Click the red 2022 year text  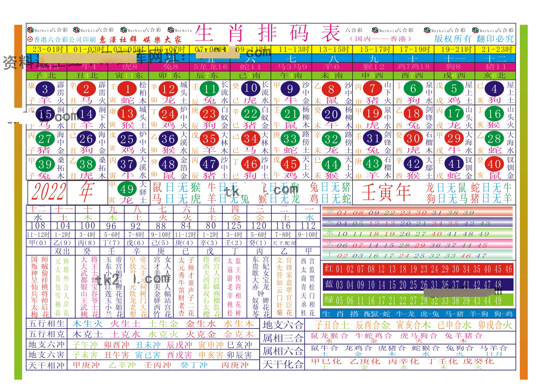click(x=49, y=192)
